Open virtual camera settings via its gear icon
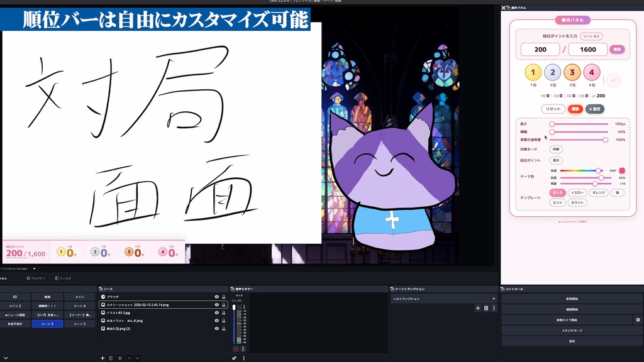644x362 pixels. (x=638, y=320)
